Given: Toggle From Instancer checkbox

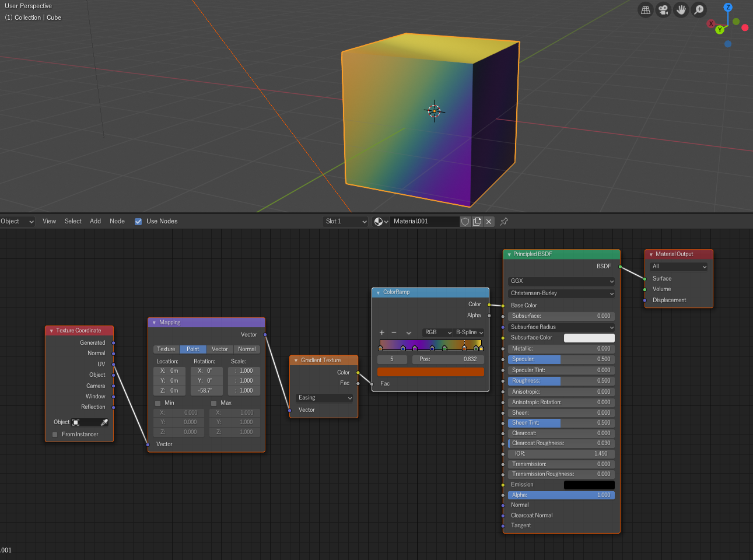Looking at the screenshot, I should pyautogui.click(x=55, y=435).
